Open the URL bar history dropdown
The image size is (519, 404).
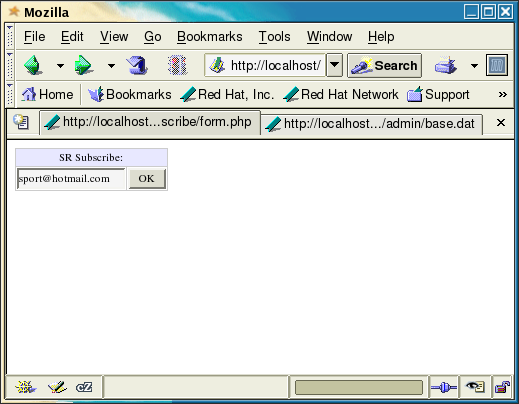(335, 65)
